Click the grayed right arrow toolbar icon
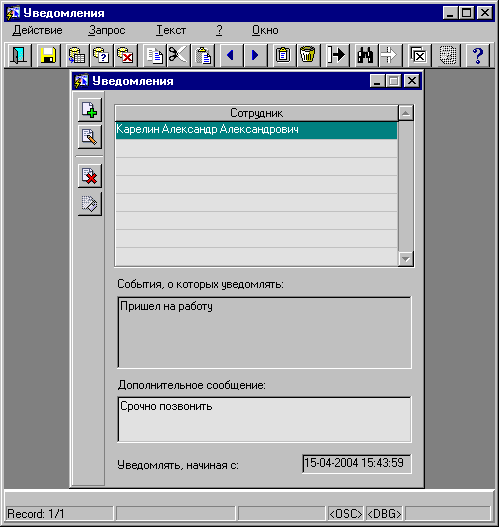The width and height of the screenshot is (499, 527). point(390,55)
